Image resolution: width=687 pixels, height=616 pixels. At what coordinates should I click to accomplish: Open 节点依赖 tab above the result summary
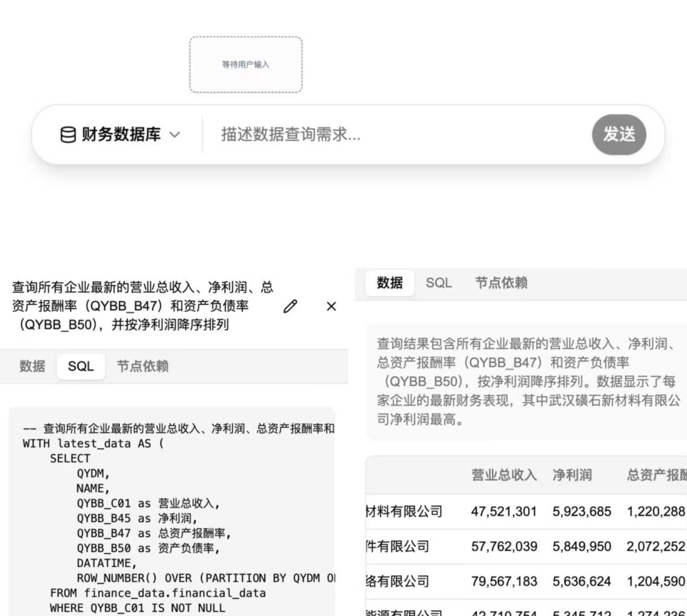click(501, 283)
